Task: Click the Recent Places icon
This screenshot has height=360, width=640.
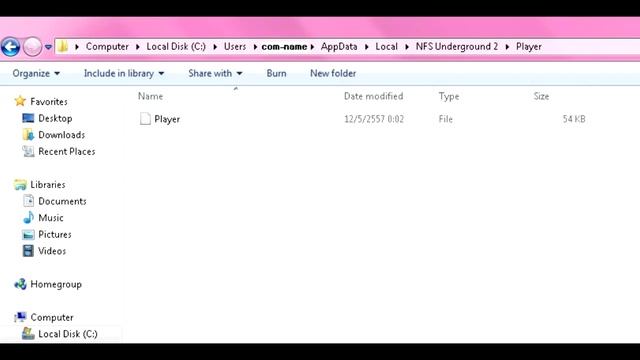Action: [x=28, y=151]
